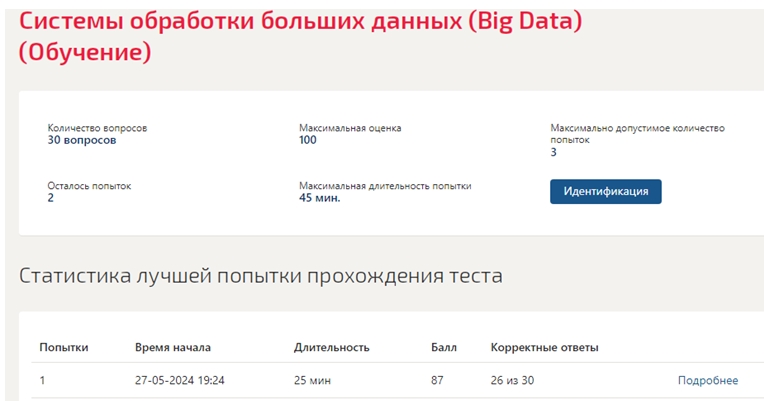Click the maximum grade value 100
764x401 pixels.
coord(307,140)
